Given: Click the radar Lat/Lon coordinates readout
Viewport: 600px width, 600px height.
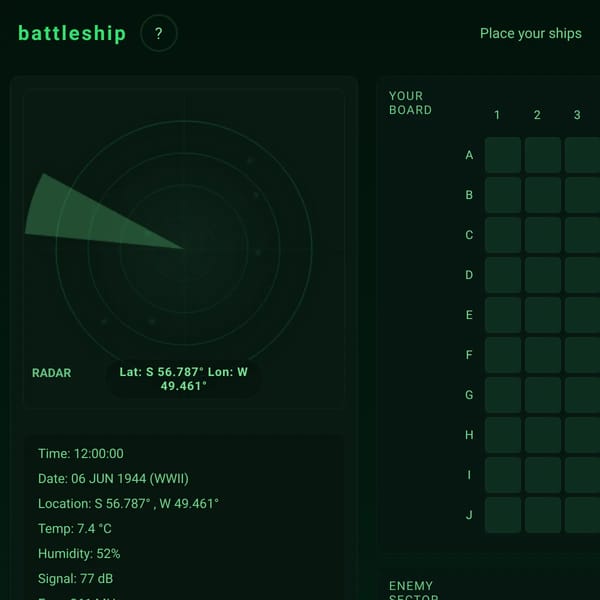Looking at the screenshot, I should click(184, 379).
